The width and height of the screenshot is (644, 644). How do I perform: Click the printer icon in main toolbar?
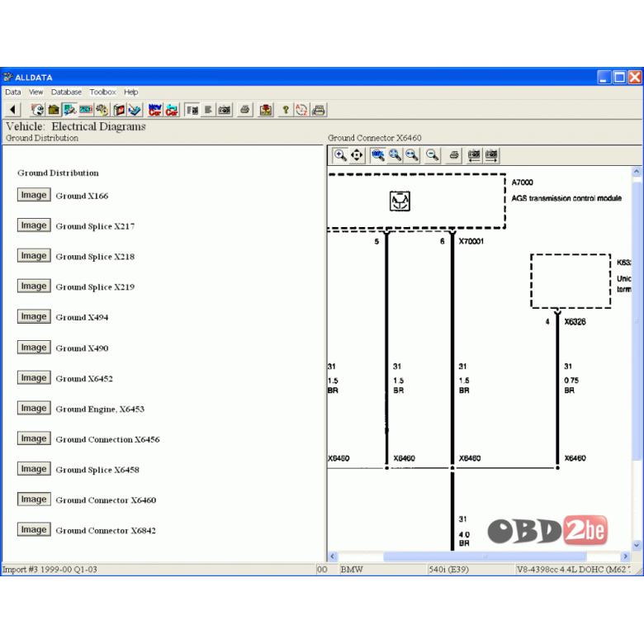(244, 110)
